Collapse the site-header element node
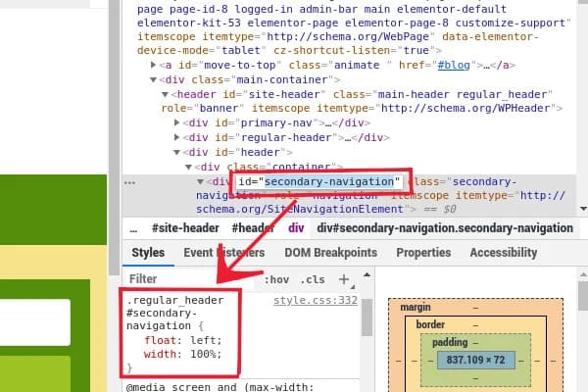Screen dimensions: 588x392 click(x=165, y=94)
